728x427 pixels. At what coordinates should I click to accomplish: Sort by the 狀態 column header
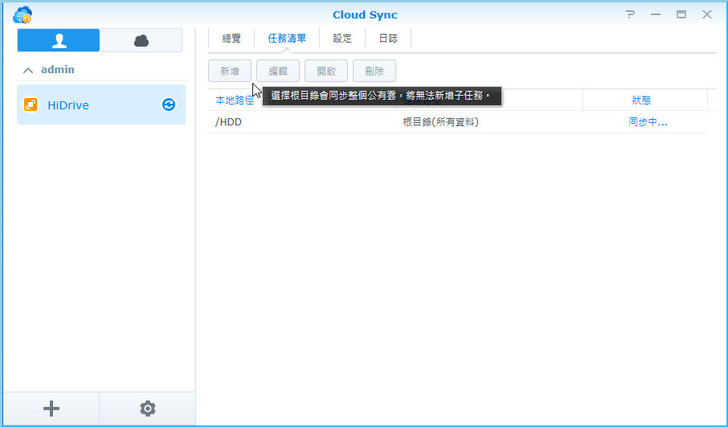click(641, 100)
